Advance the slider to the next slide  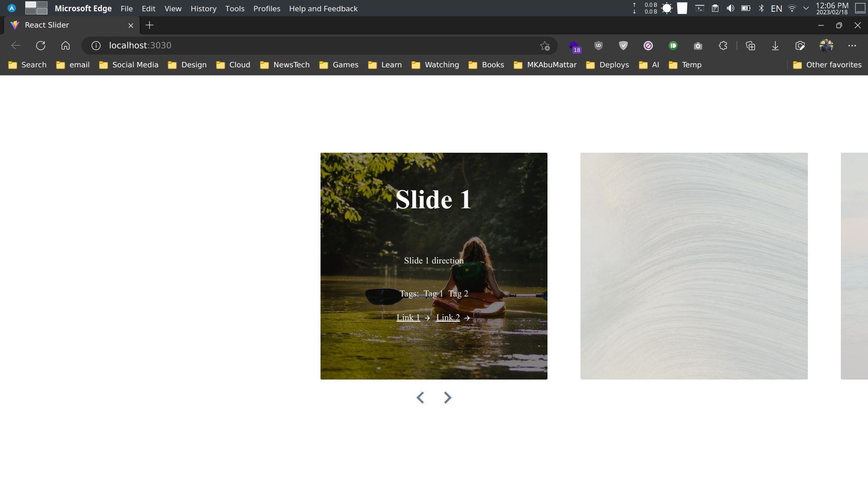[448, 398]
